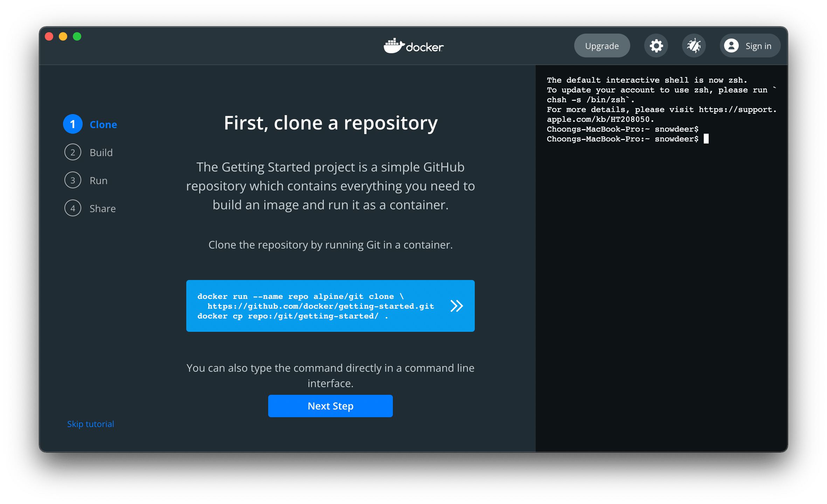Click the step 3 circle icon
The width and height of the screenshot is (827, 504).
[x=73, y=180]
